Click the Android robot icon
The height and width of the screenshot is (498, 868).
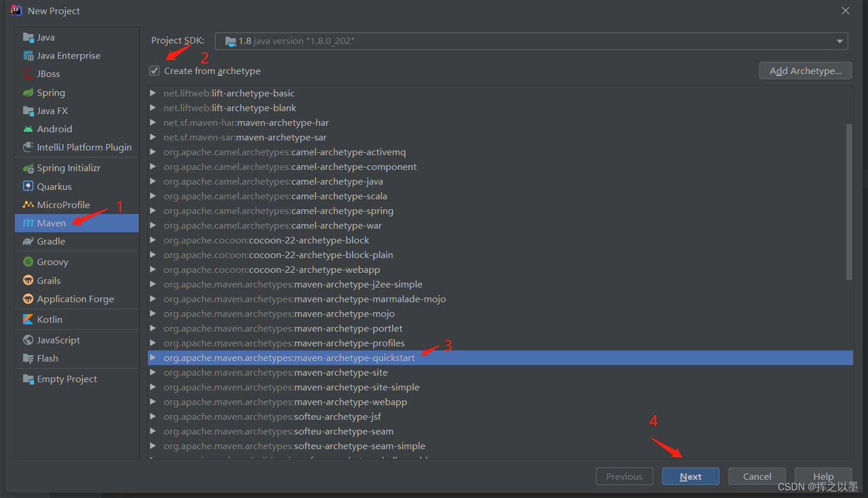[x=28, y=129]
